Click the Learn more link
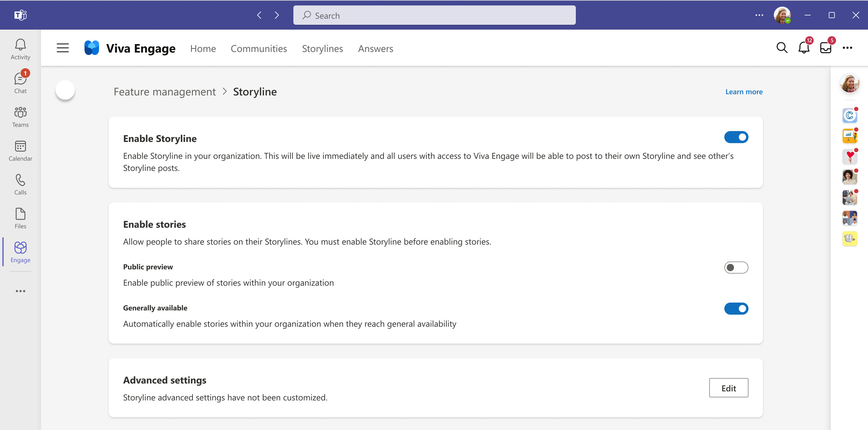Screen dimensions: 868x430 [x=744, y=92]
